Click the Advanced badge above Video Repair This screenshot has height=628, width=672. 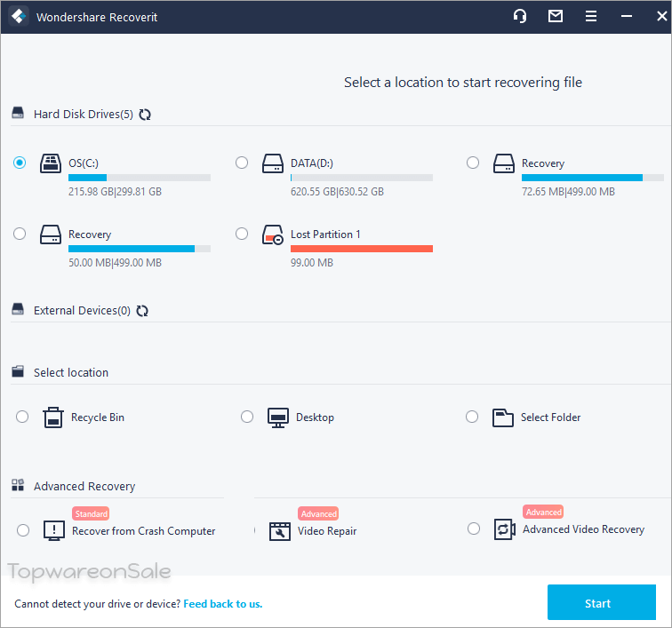click(x=318, y=513)
